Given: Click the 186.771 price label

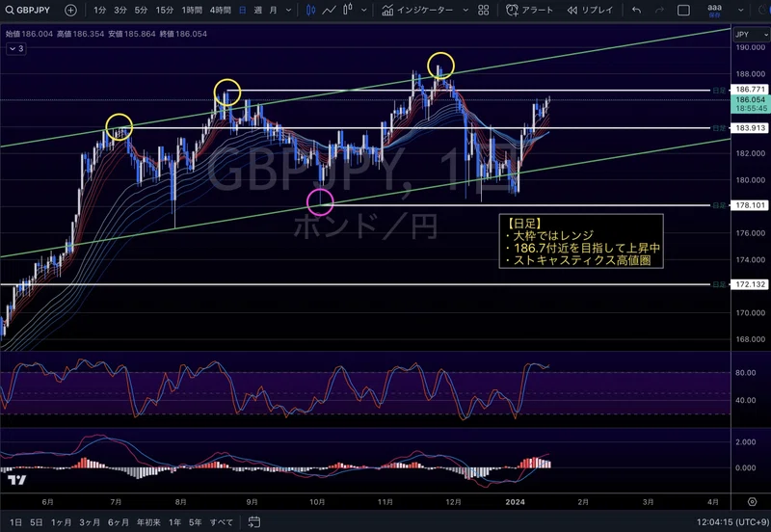Looking at the screenshot, I should [751, 89].
